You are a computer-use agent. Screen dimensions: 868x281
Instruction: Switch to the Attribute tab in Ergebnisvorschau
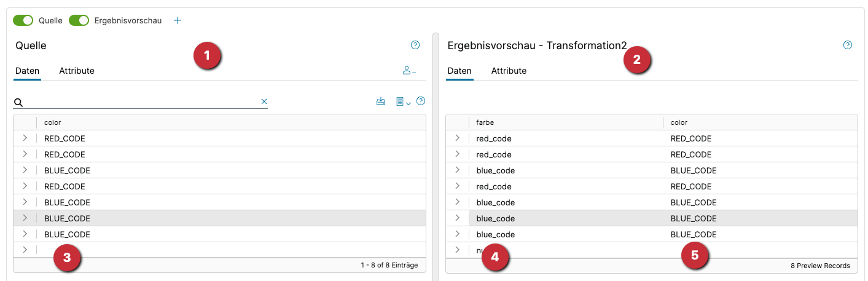[x=509, y=71]
